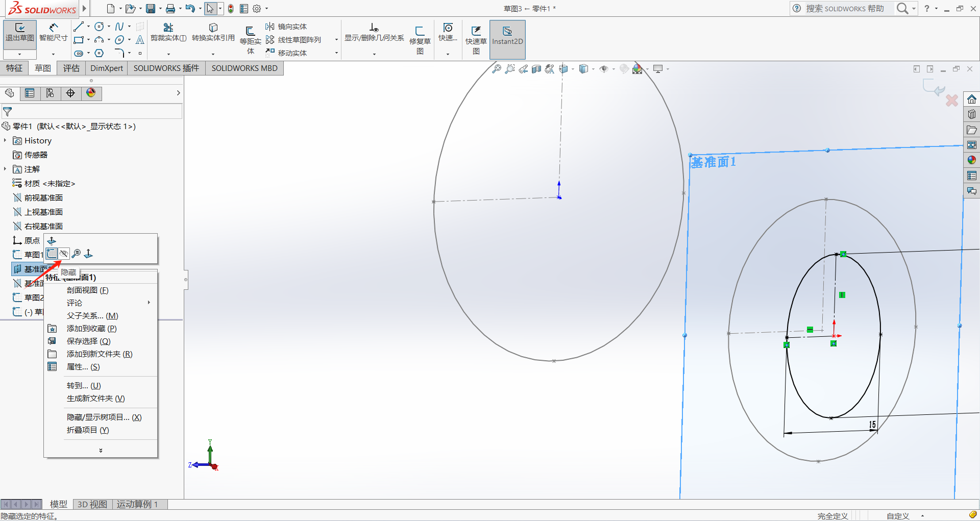
Task: Toggle the 快速草图 rapid sketch button
Action: click(476, 36)
